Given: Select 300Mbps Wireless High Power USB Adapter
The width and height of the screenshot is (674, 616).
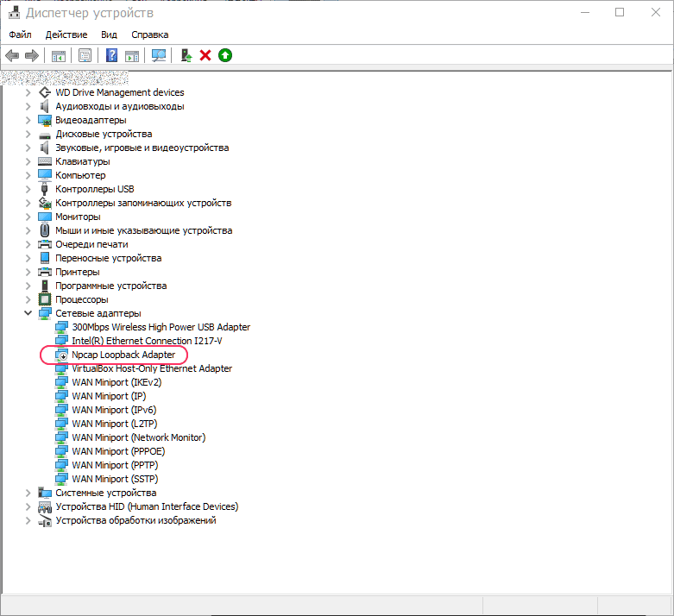Looking at the screenshot, I should point(161,327).
